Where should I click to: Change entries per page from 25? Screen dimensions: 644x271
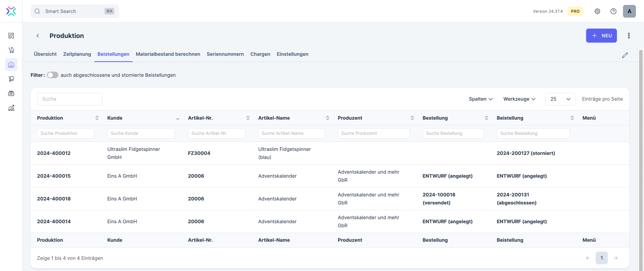pos(560,99)
